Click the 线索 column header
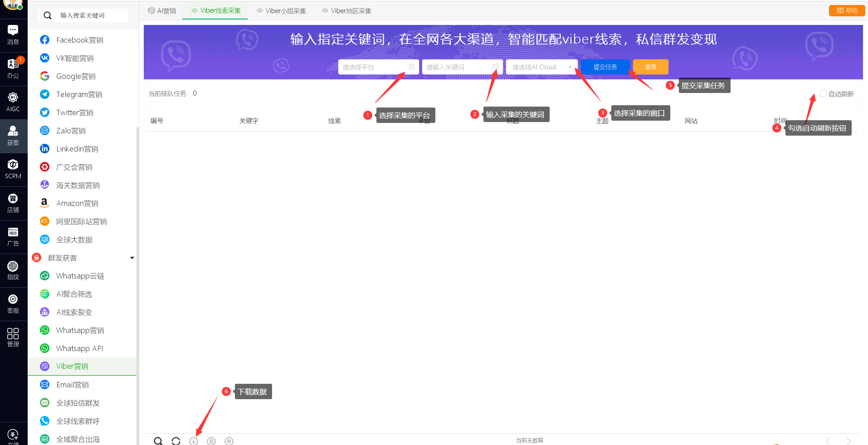868x445 pixels. [335, 121]
